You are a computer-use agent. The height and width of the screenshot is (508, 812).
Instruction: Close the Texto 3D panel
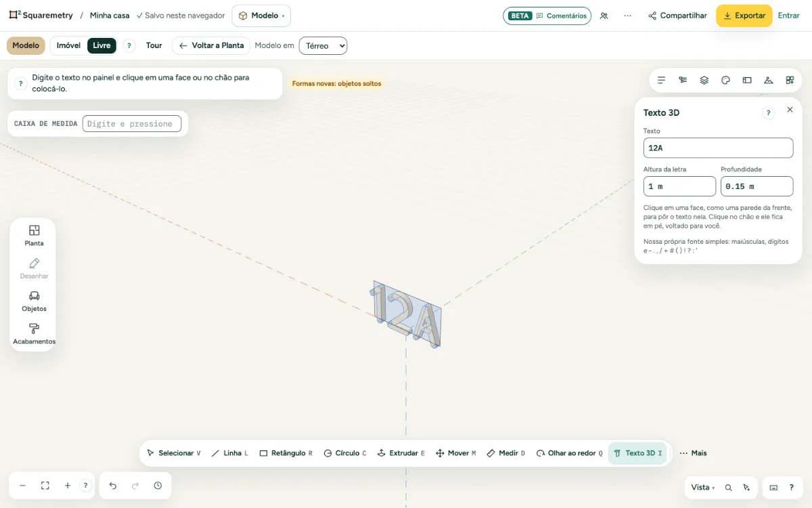pyautogui.click(x=790, y=110)
